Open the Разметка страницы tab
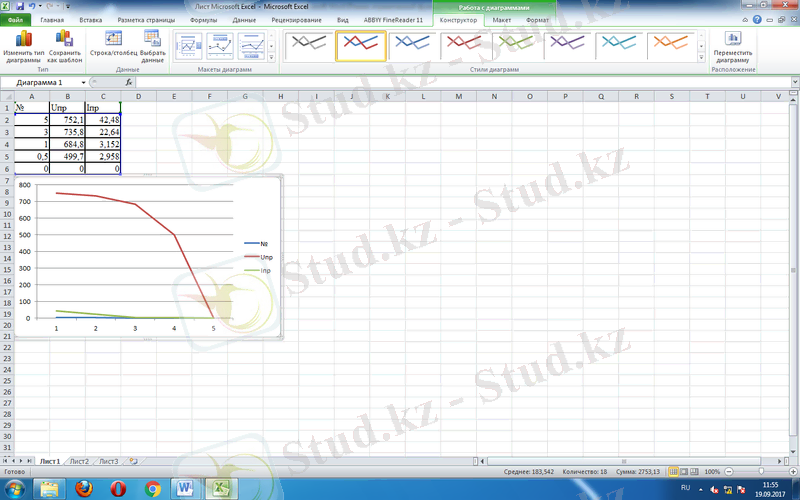The image size is (800, 500). click(x=146, y=20)
